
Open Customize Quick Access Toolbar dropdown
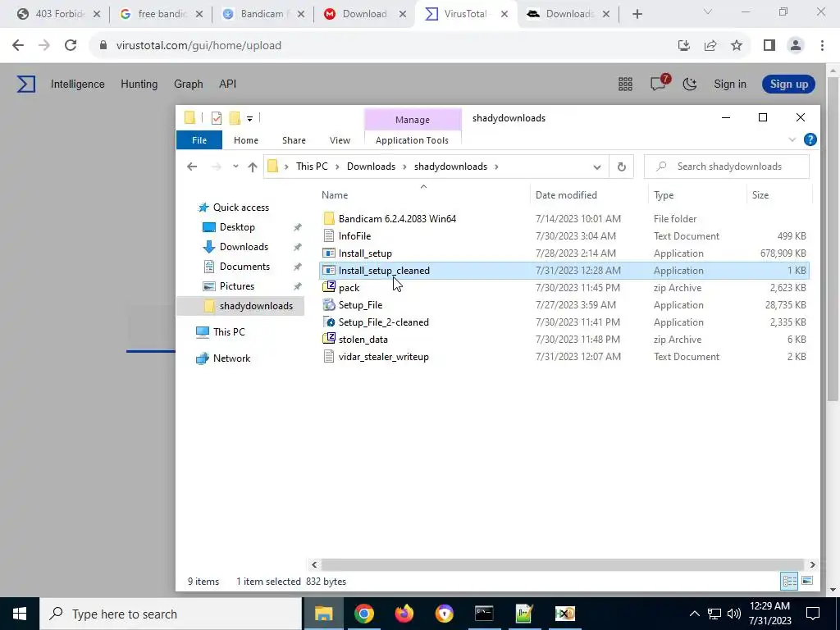tap(249, 118)
